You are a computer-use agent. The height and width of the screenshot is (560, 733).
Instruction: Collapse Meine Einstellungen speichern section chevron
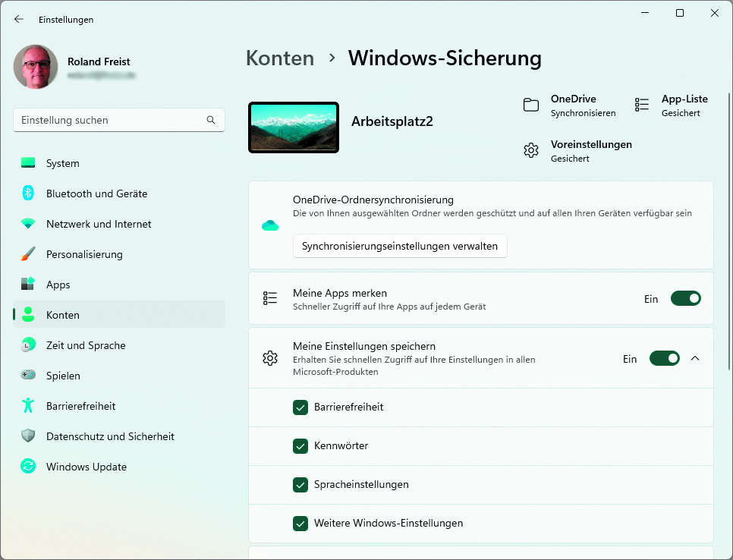tap(695, 358)
